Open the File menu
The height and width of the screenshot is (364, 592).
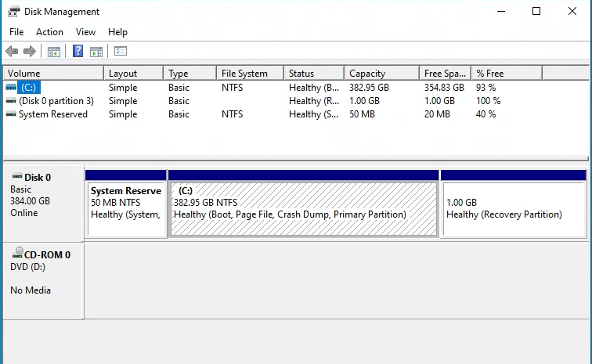16,32
